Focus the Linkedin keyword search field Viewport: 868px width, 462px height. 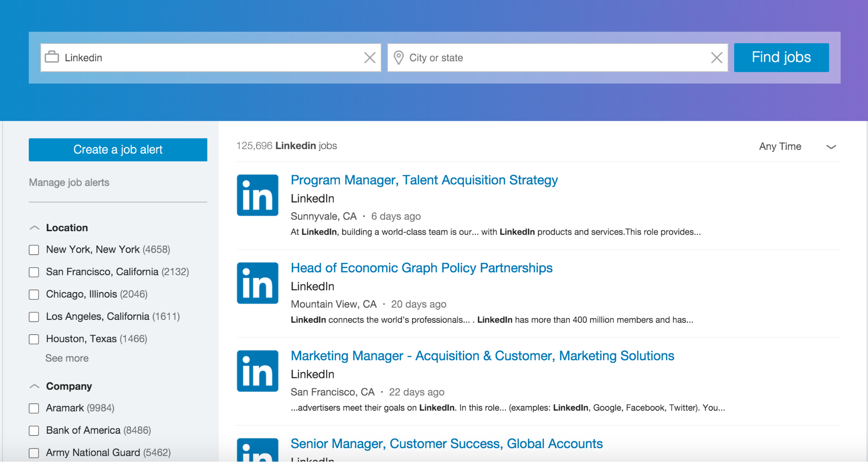(x=211, y=57)
